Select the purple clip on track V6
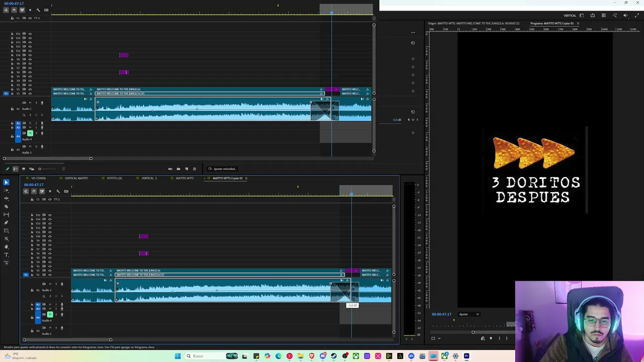Viewport: 644px width, 362px height. pyautogui.click(x=143, y=253)
